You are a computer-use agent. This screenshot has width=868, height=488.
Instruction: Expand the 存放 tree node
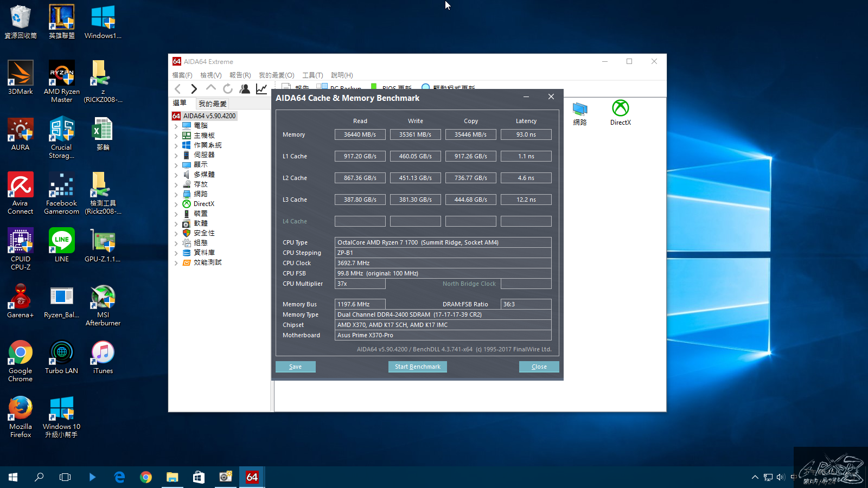176,184
